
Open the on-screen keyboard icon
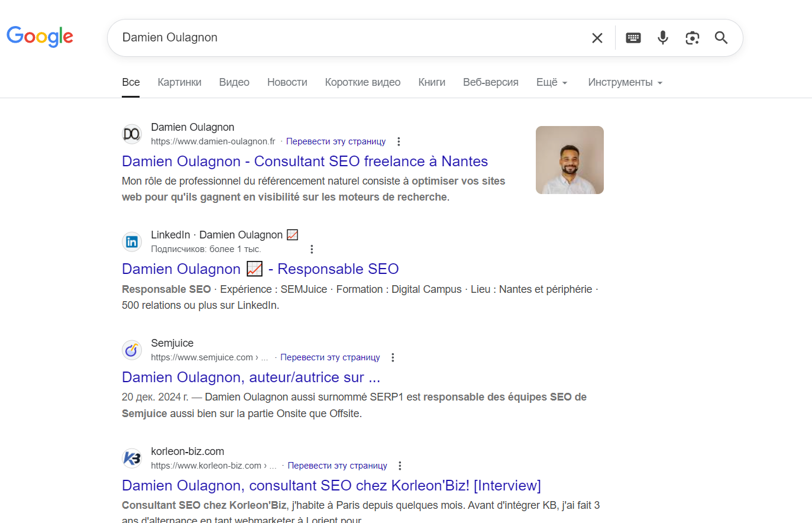[x=633, y=37]
